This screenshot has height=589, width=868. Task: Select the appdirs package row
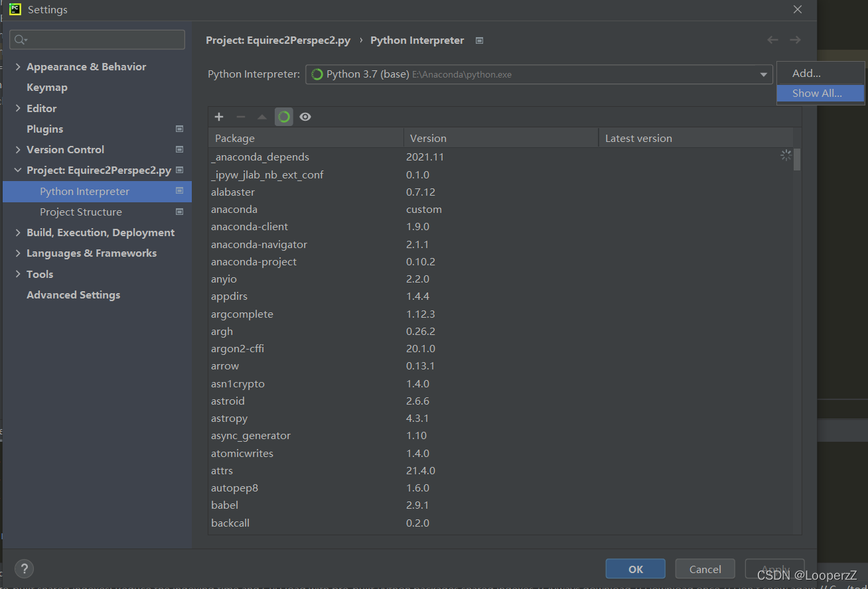click(x=501, y=296)
